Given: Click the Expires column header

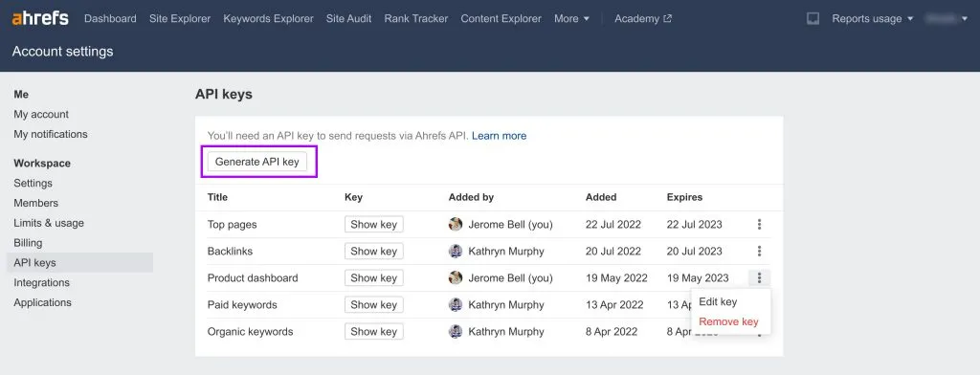Looking at the screenshot, I should click(684, 197).
